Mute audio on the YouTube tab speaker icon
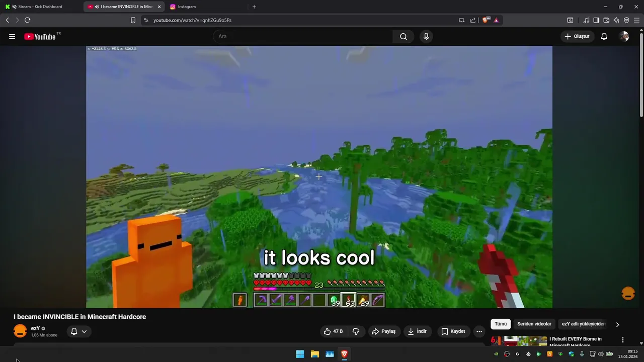 [97, 7]
